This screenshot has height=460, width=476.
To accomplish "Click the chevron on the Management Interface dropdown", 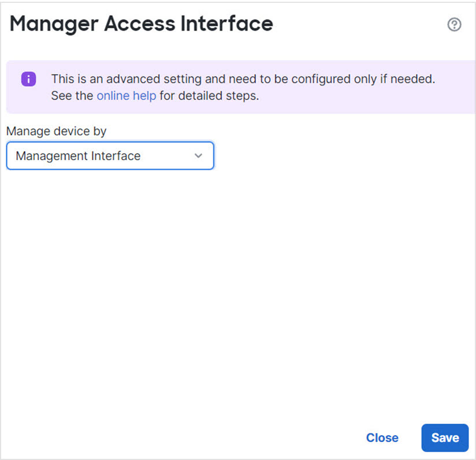I will (x=198, y=155).
